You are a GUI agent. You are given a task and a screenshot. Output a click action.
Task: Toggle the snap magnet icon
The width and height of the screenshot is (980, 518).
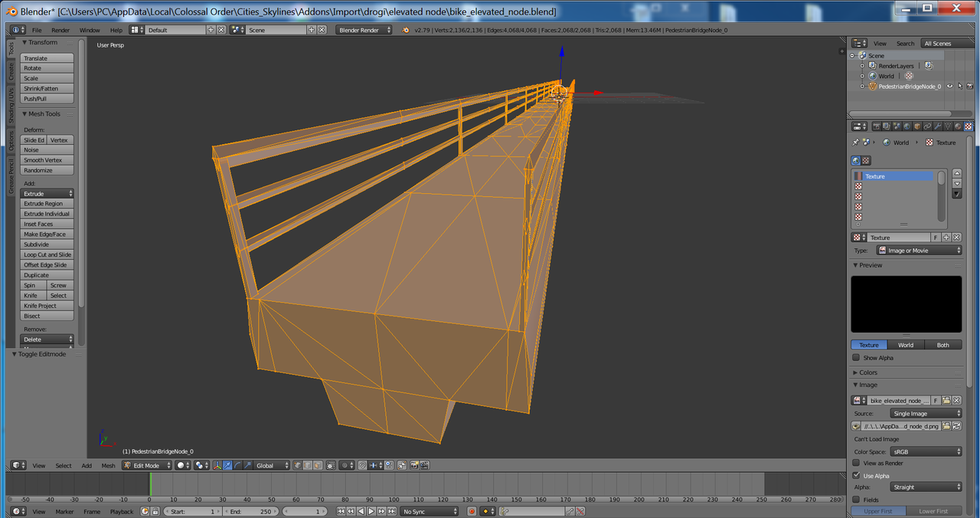click(x=362, y=465)
